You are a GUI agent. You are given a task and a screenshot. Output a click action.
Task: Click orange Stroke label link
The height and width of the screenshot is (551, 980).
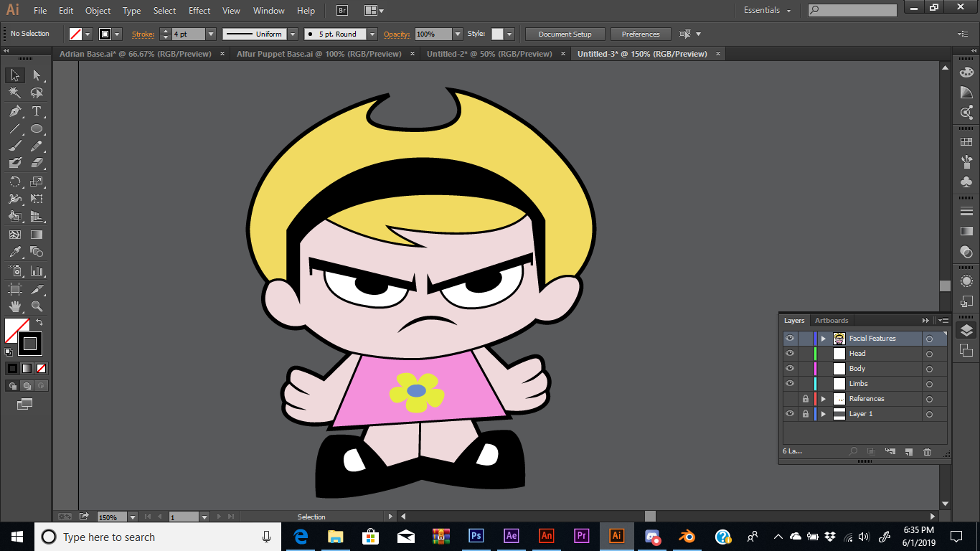click(x=143, y=34)
